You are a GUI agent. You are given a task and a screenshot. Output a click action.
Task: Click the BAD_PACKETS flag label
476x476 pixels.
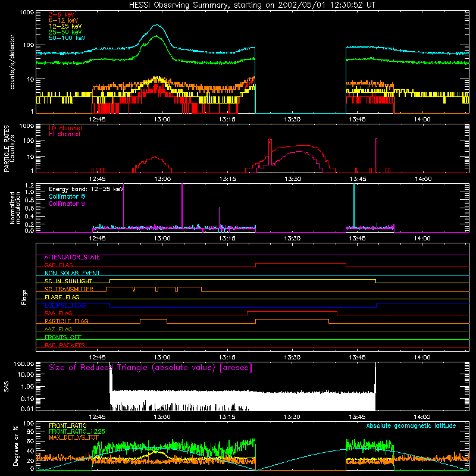65,345
